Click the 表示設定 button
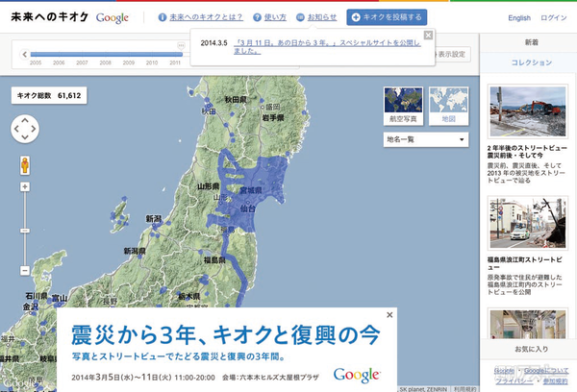Viewport: 577px width, 392px height. click(451, 55)
